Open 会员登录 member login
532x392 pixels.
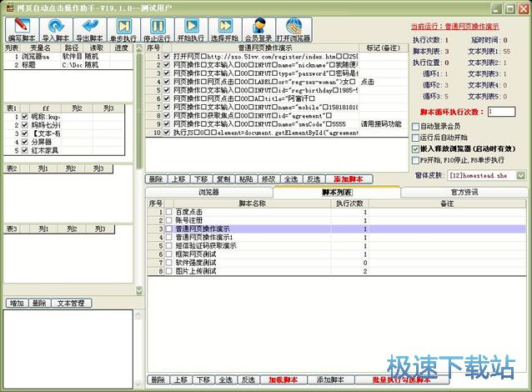(x=259, y=29)
